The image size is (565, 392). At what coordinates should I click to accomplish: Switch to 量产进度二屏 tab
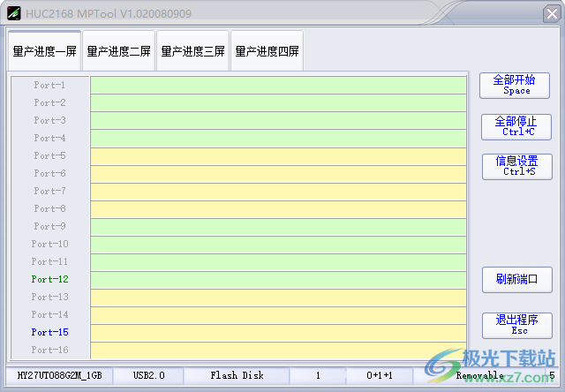[118, 51]
